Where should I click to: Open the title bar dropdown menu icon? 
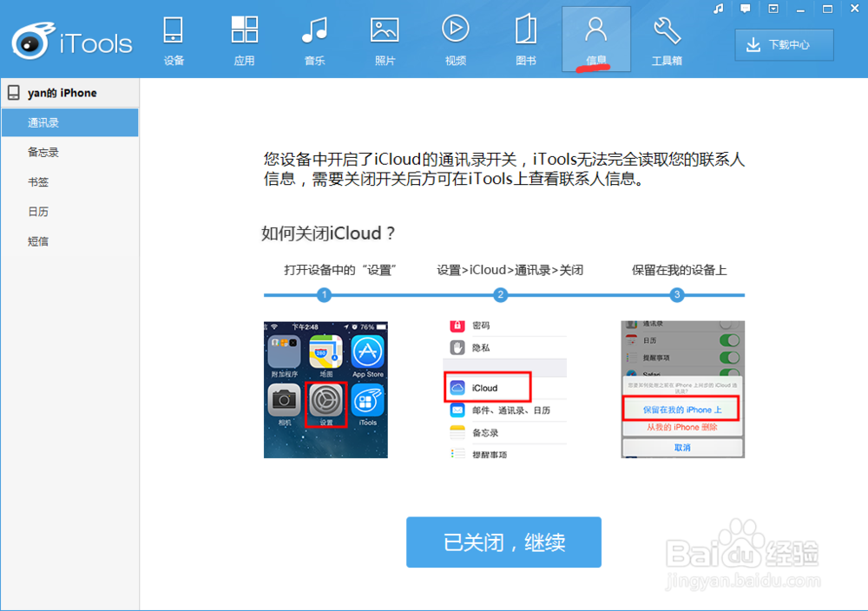[x=773, y=9]
